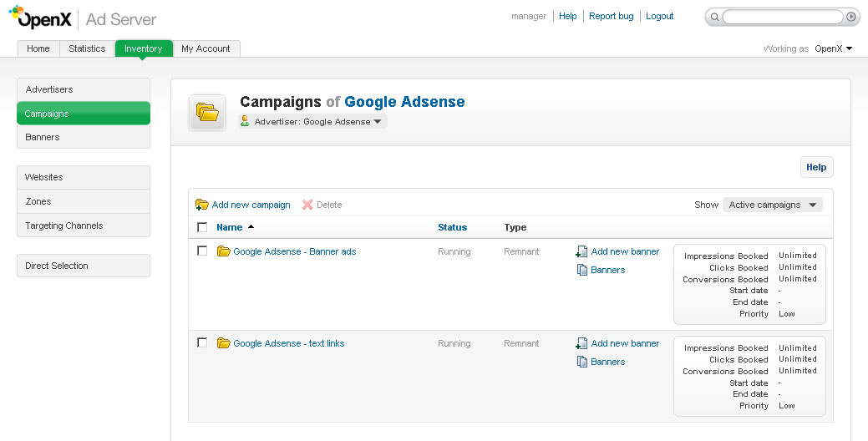Click Banners icon in text links row
Image resolution: width=868 pixels, height=441 pixels.
tap(581, 362)
